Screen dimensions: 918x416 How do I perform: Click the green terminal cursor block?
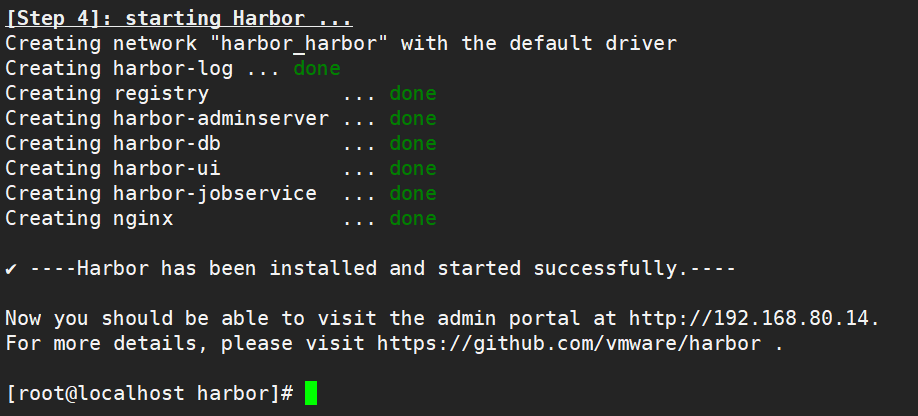pyautogui.click(x=311, y=393)
